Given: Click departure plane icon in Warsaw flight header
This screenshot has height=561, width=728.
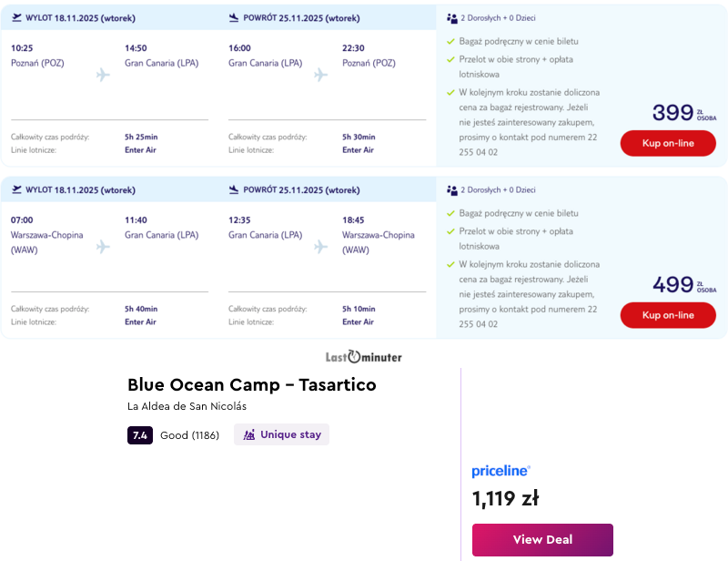Looking at the screenshot, I should (16, 189).
